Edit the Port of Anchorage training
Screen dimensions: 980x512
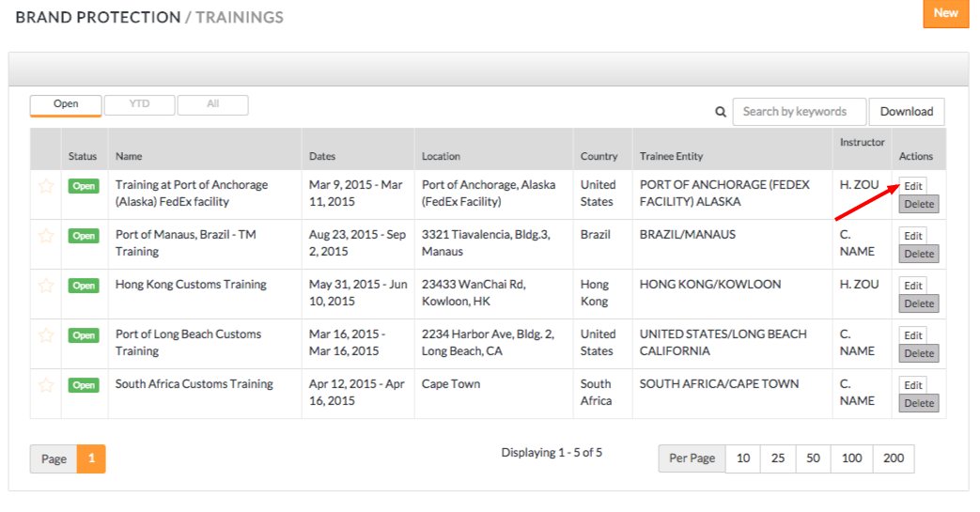[x=912, y=186]
